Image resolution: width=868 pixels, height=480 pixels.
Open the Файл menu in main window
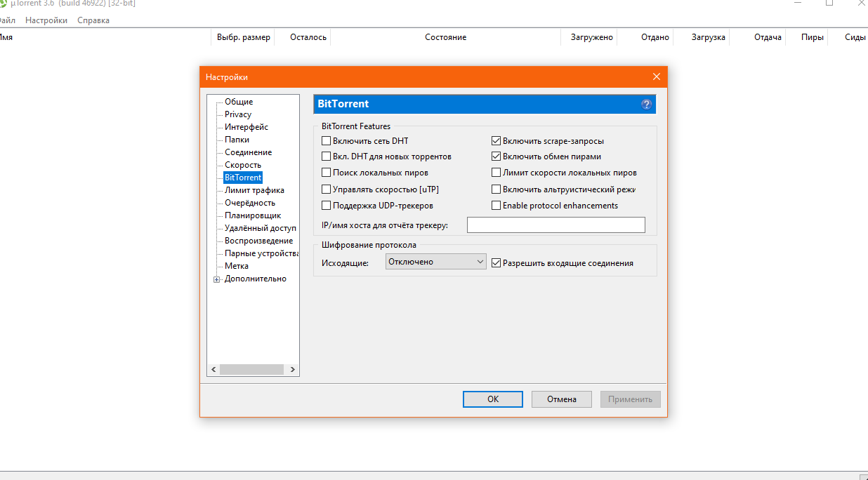pyautogui.click(x=8, y=20)
